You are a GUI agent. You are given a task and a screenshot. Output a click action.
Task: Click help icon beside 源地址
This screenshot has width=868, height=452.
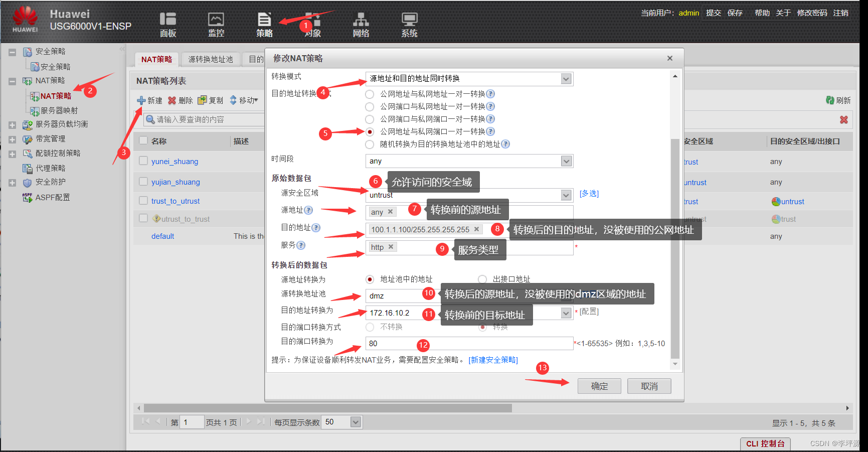308,210
